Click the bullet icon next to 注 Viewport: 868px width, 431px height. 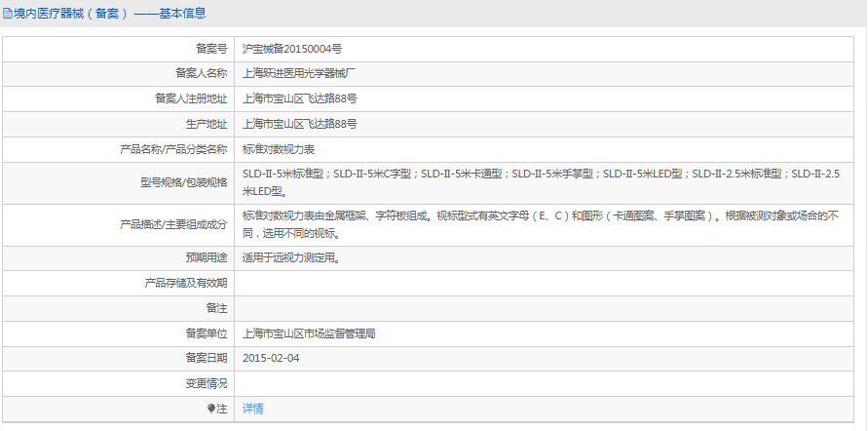click(x=211, y=409)
